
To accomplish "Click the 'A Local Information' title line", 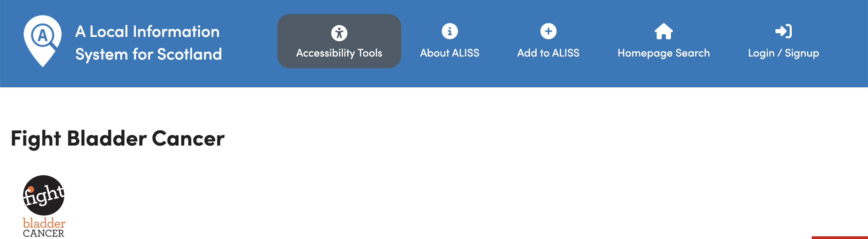I will [147, 31].
